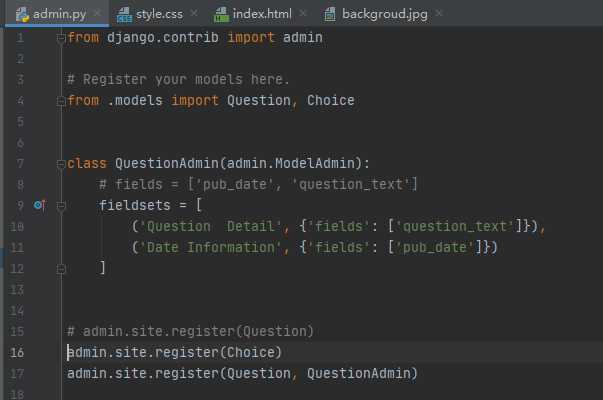Collapse the import block at line 1
Screen dimensions: 603x400
coord(62,38)
